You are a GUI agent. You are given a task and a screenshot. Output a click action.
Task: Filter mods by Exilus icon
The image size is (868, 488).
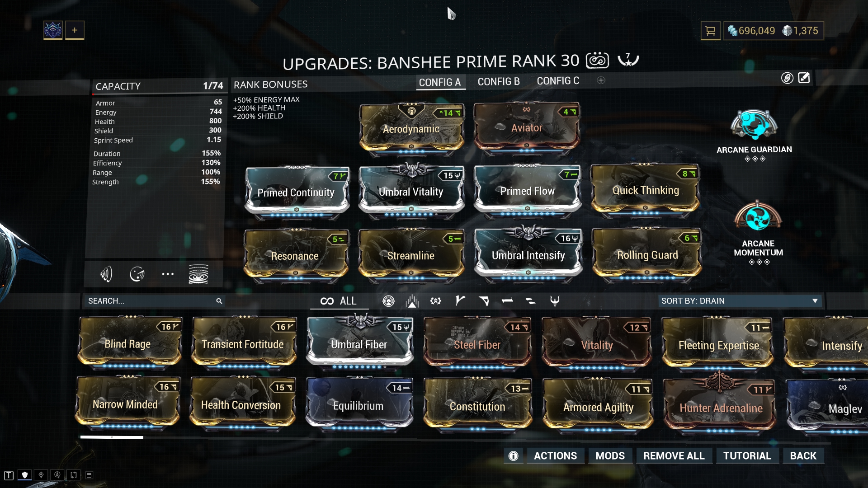pyautogui.click(x=435, y=301)
